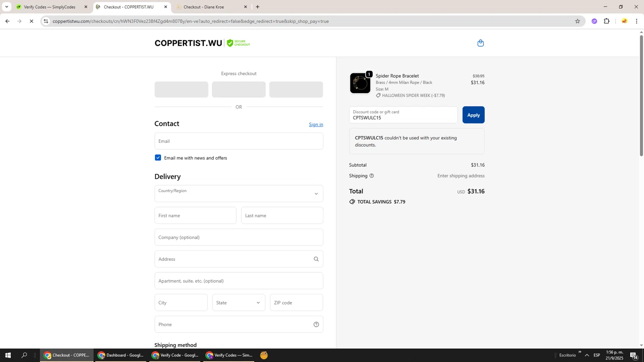Focus the Company (optional) field
The width and height of the screenshot is (644, 362).
click(x=239, y=237)
